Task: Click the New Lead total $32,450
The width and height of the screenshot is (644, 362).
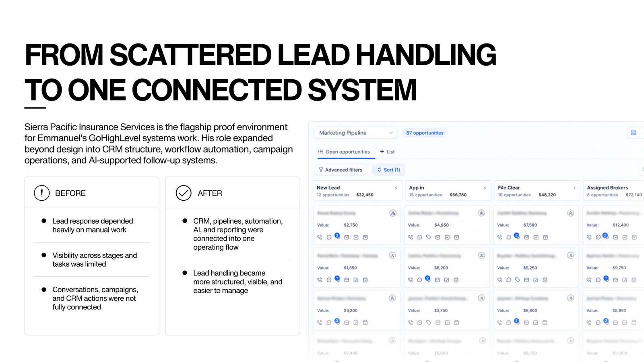Action: tap(365, 195)
